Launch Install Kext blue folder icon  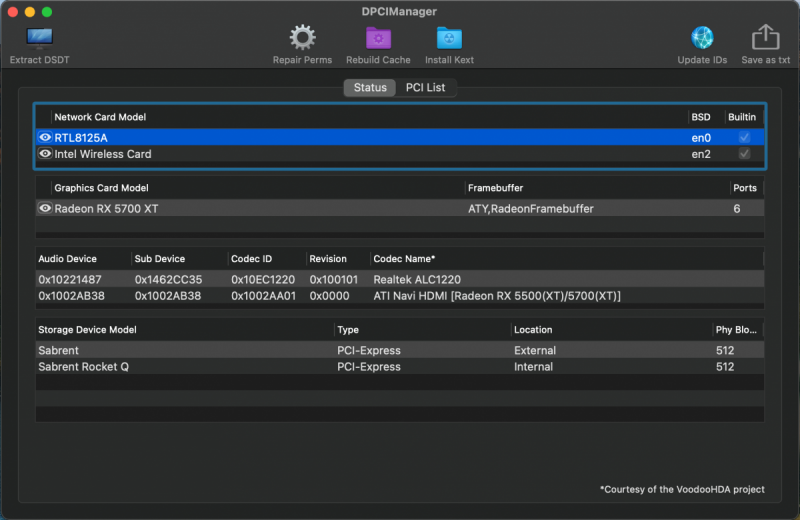[x=449, y=38]
